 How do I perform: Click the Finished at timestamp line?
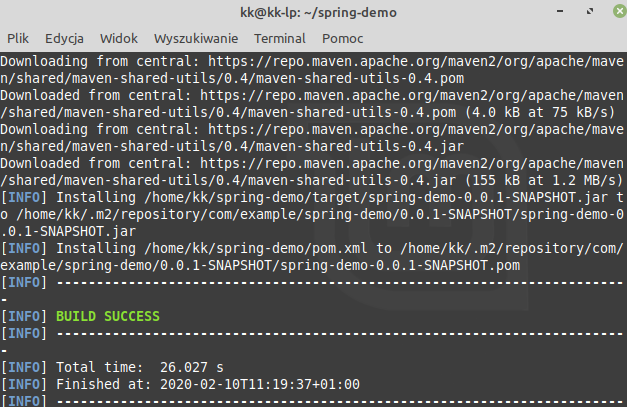[208, 384]
